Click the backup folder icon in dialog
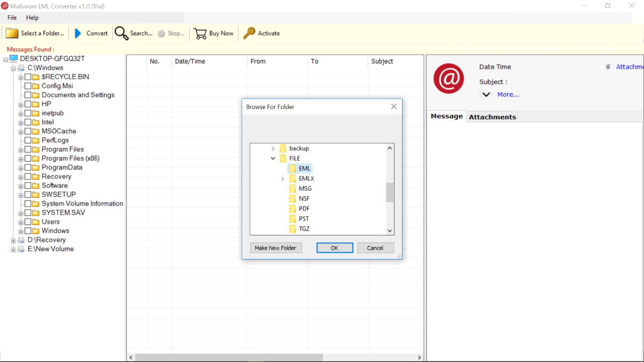 (283, 148)
